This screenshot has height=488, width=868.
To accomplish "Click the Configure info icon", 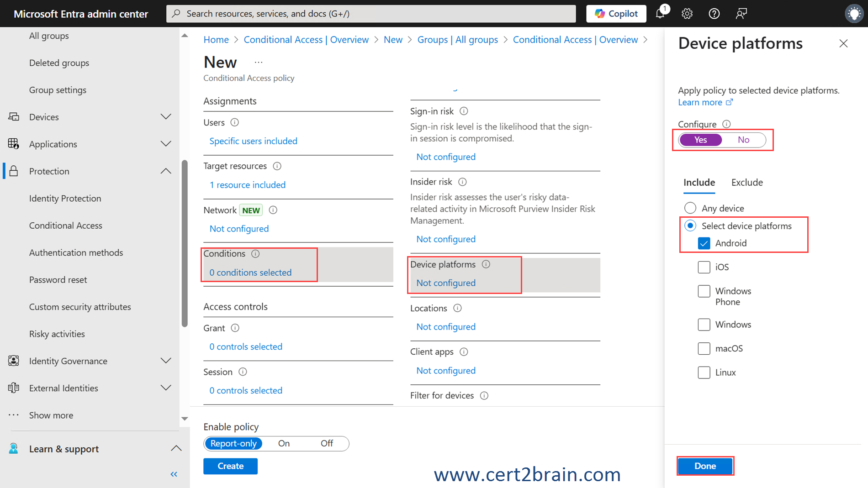I will (x=726, y=124).
